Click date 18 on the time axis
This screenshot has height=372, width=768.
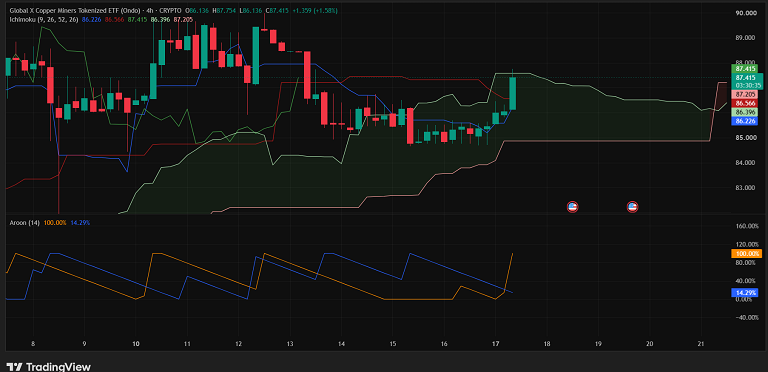547,343
